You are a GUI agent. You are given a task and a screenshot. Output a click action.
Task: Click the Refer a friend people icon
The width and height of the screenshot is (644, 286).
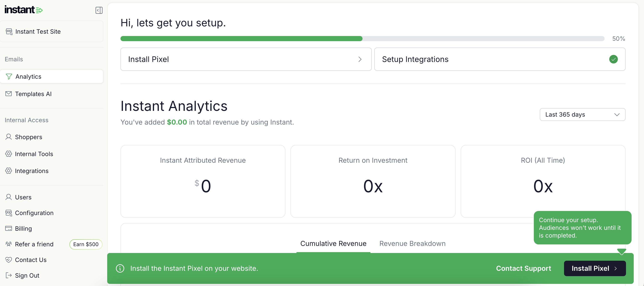9,244
